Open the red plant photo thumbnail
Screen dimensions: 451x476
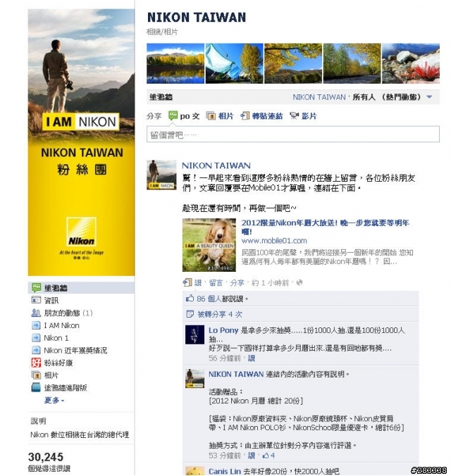(411, 63)
